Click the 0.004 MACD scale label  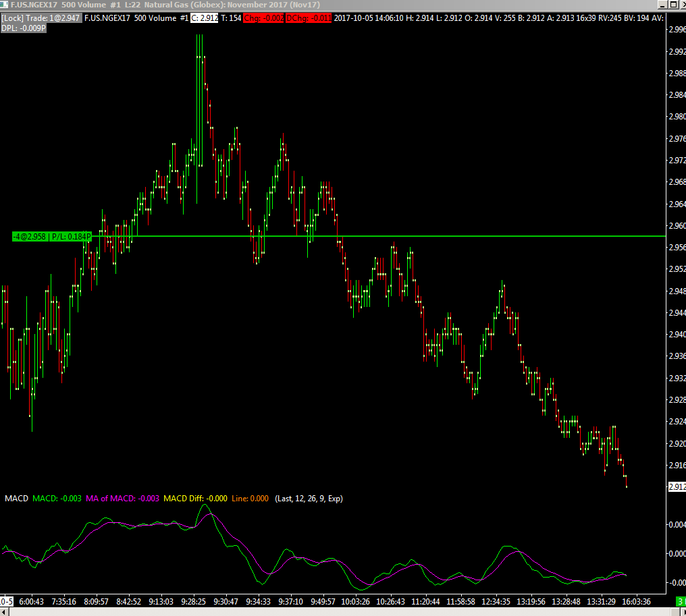click(x=677, y=525)
